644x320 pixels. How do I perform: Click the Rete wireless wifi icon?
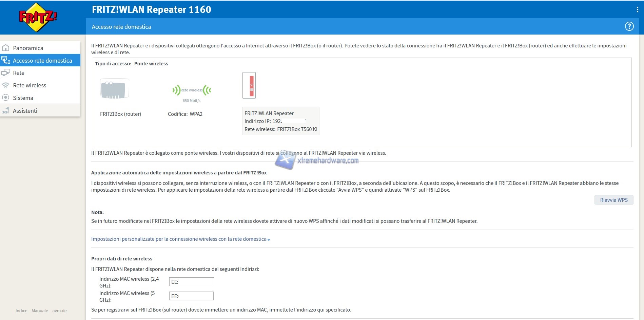point(6,85)
